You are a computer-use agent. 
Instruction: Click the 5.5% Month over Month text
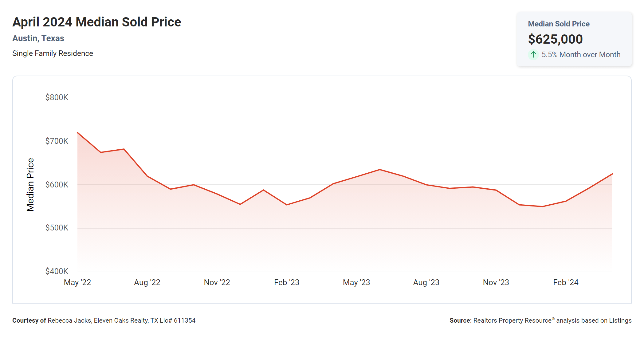point(581,55)
